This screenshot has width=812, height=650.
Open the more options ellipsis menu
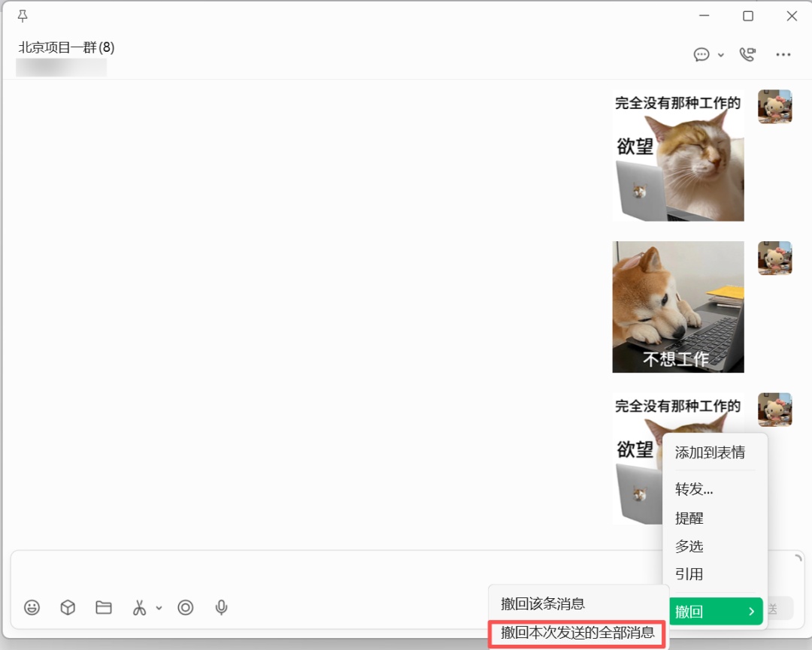783,54
